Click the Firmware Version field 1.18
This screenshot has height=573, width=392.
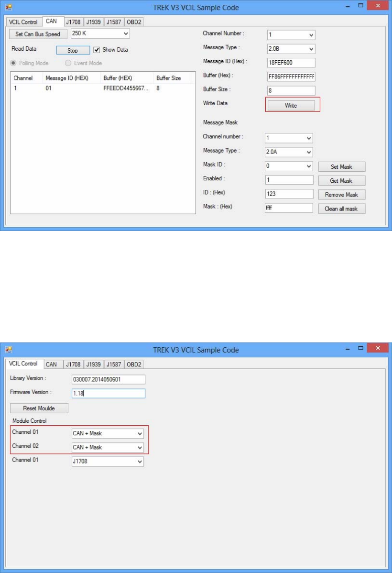[109, 393]
